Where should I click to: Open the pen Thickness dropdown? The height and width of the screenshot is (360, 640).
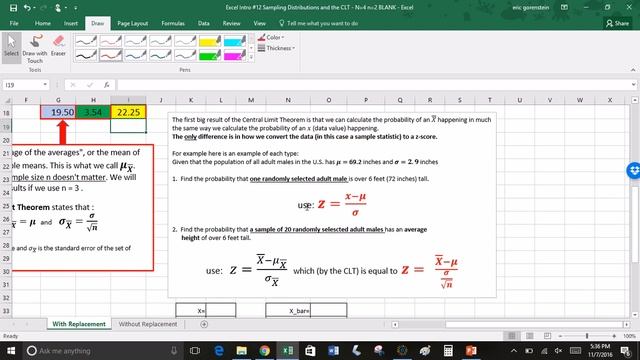[x=276, y=48]
